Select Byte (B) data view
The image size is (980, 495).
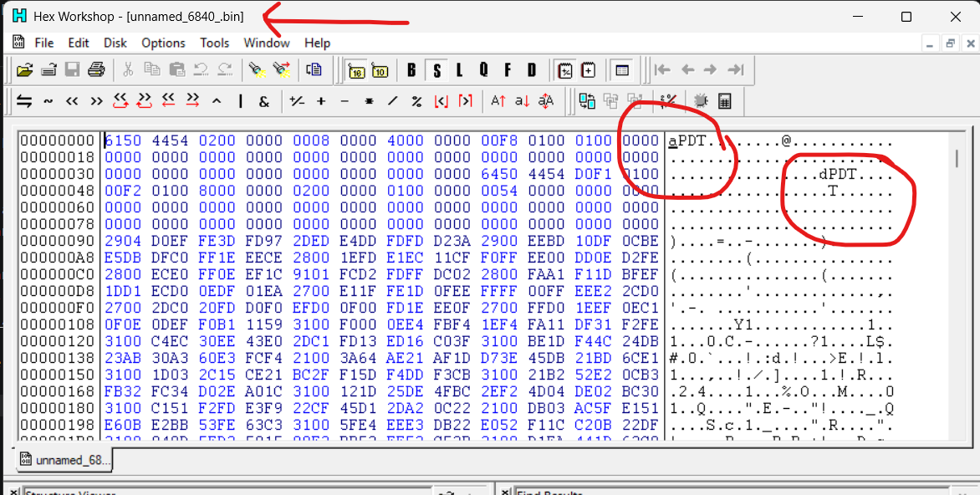(x=412, y=70)
